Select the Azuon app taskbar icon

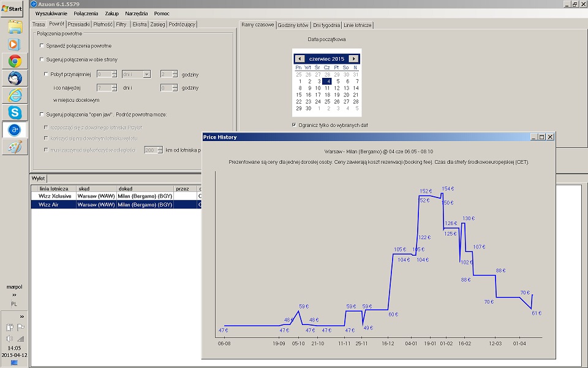click(x=15, y=130)
